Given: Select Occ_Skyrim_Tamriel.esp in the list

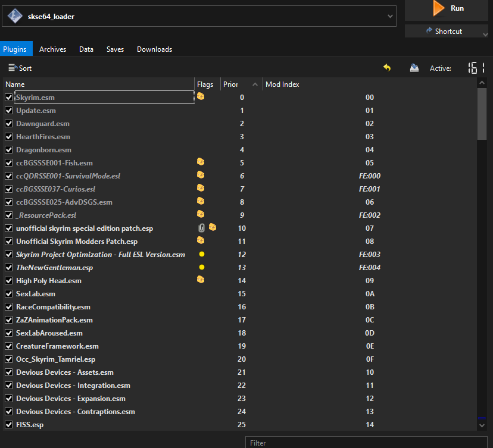Looking at the screenshot, I should [x=55, y=359].
